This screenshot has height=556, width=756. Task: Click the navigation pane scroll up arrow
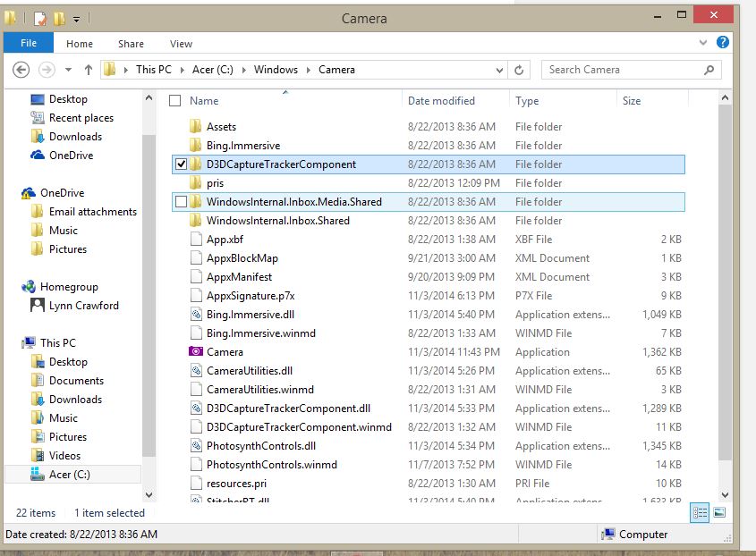pyautogui.click(x=149, y=97)
